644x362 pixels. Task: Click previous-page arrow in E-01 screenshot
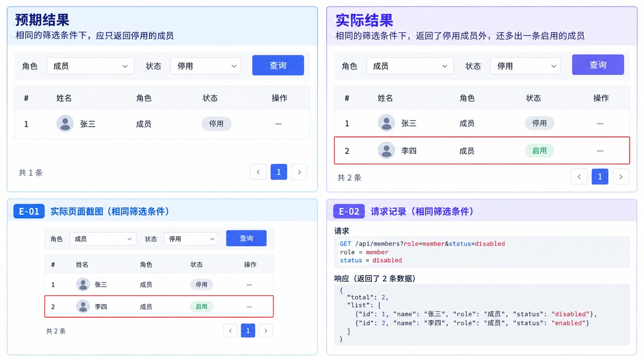tap(230, 330)
